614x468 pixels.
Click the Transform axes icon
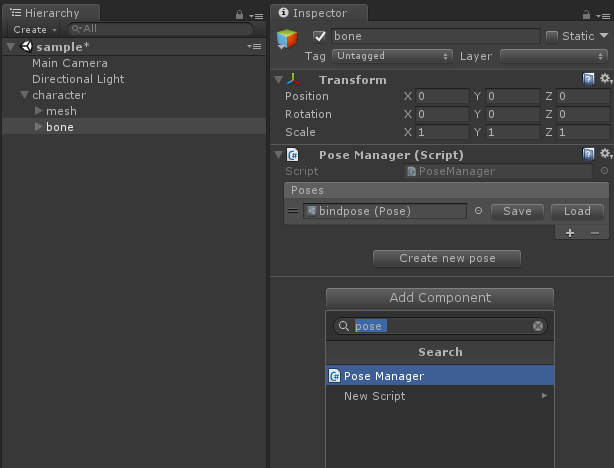point(293,80)
